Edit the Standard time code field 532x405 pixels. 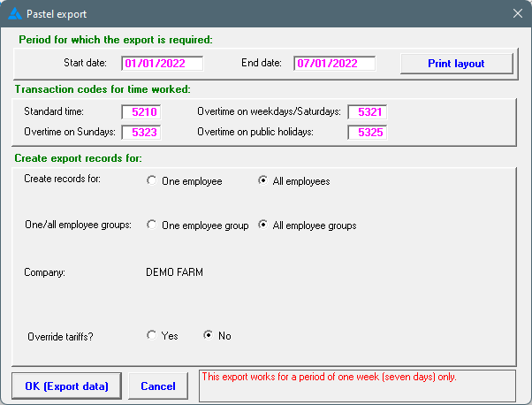pyautogui.click(x=141, y=112)
